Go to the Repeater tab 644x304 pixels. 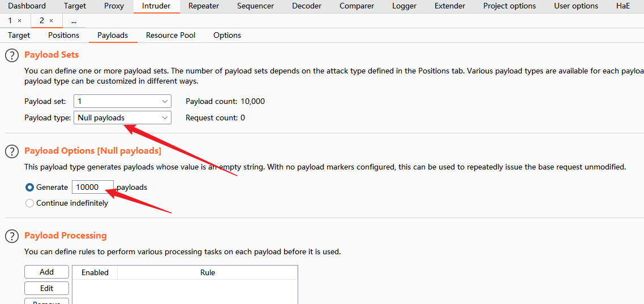point(204,6)
